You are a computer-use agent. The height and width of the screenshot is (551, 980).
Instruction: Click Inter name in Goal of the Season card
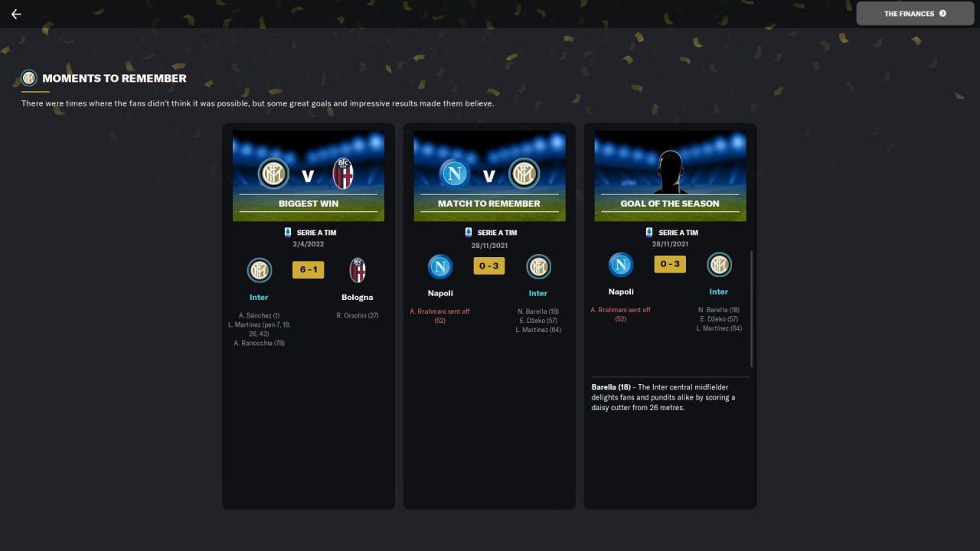coord(719,292)
